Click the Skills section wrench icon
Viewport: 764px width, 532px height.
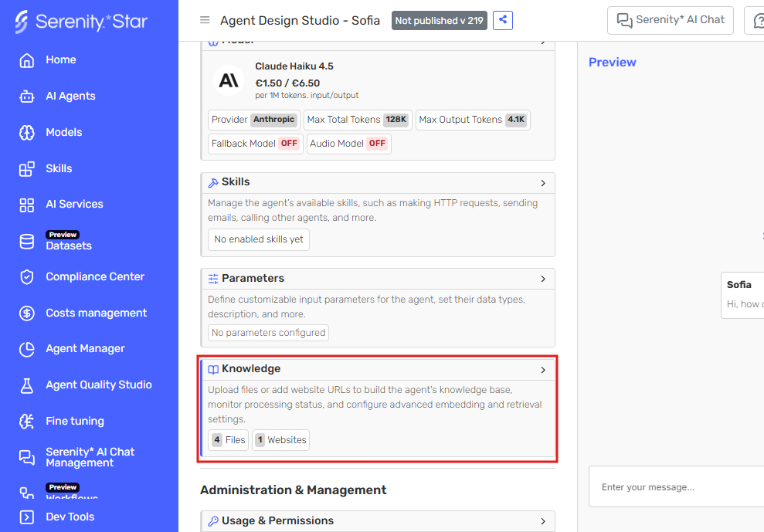click(213, 183)
